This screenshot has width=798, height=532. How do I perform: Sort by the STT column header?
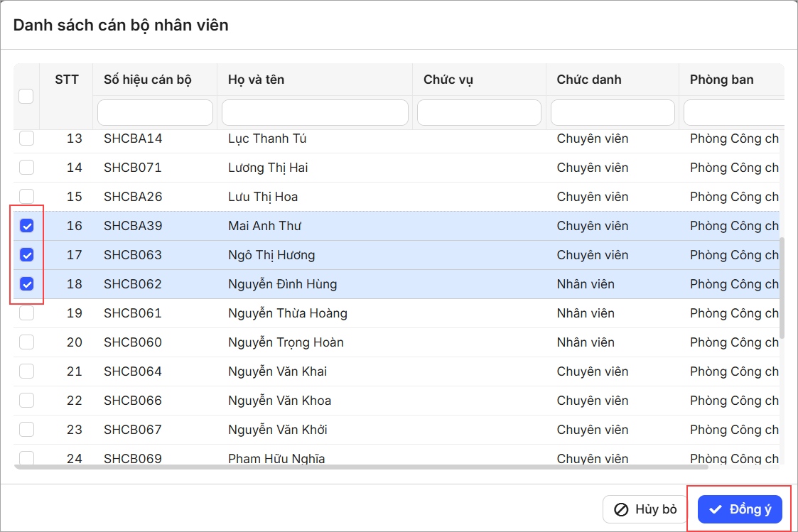tap(66, 80)
